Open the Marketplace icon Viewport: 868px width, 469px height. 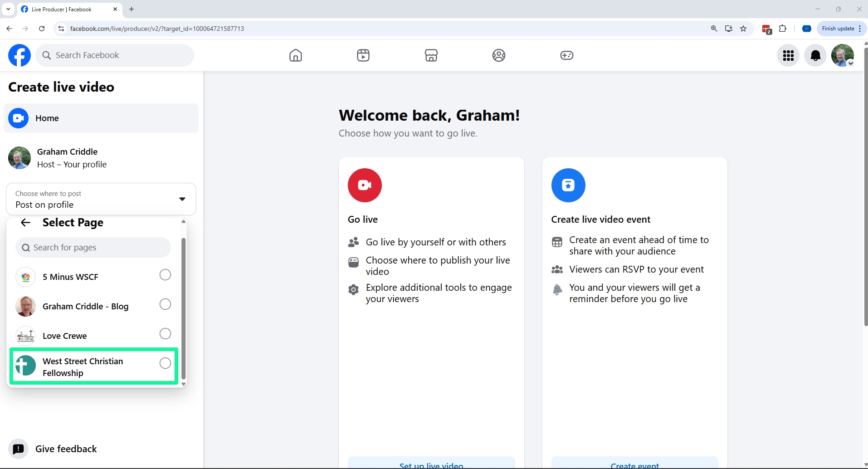431,55
